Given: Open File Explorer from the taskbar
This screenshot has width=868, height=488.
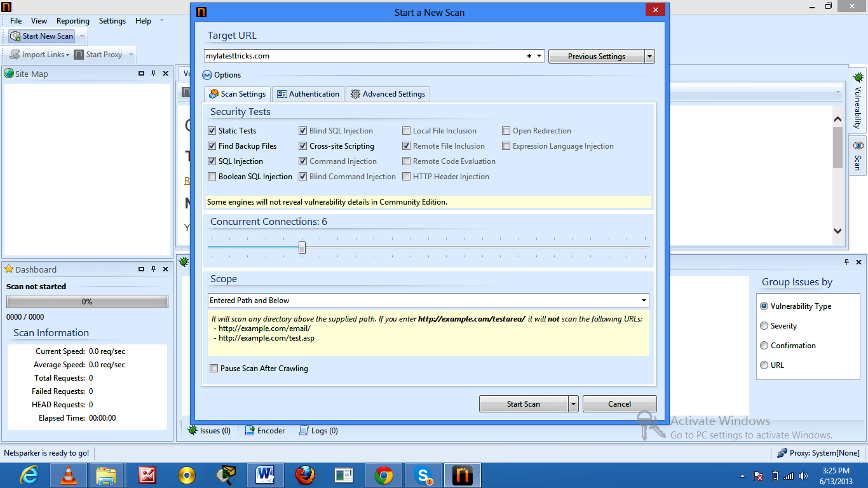Looking at the screenshot, I should click(105, 475).
